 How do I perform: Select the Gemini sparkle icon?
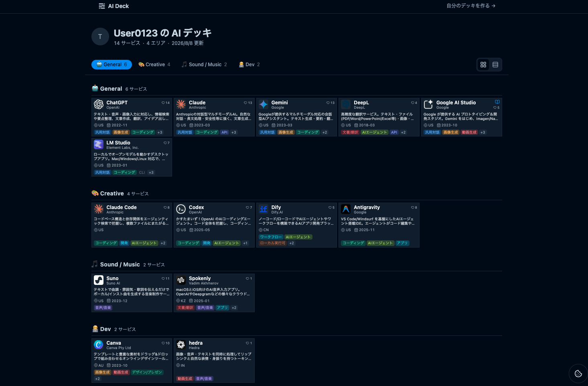264,104
